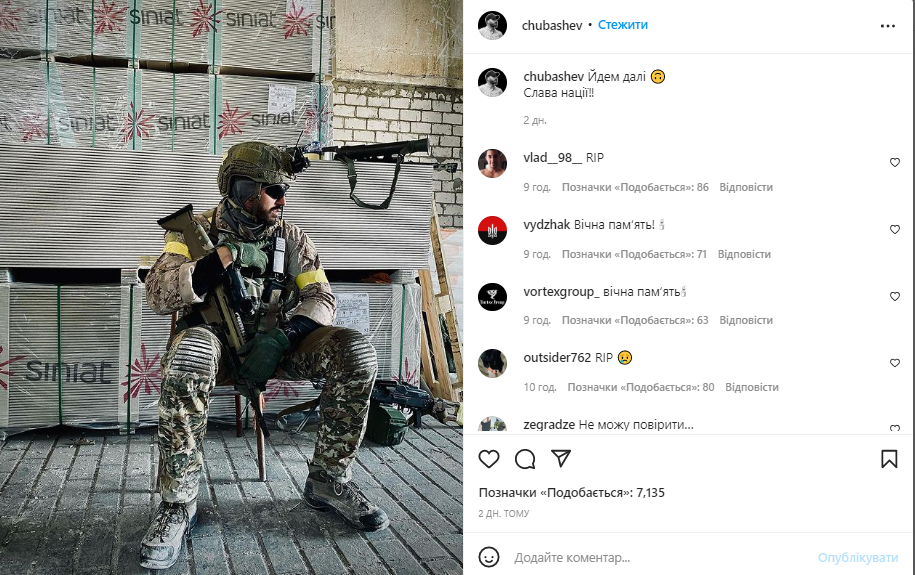Like vlad__98__ comment heart
The image size is (915, 575).
click(x=895, y=162)
